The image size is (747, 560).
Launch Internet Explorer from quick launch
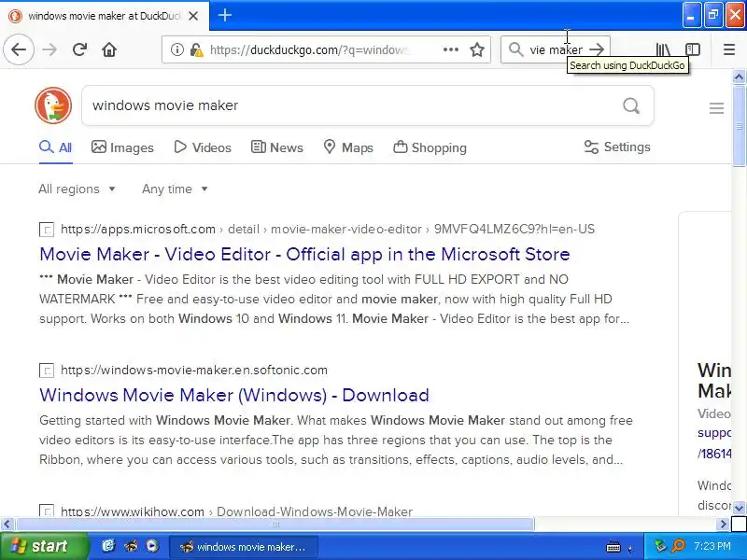pos(108,546)
